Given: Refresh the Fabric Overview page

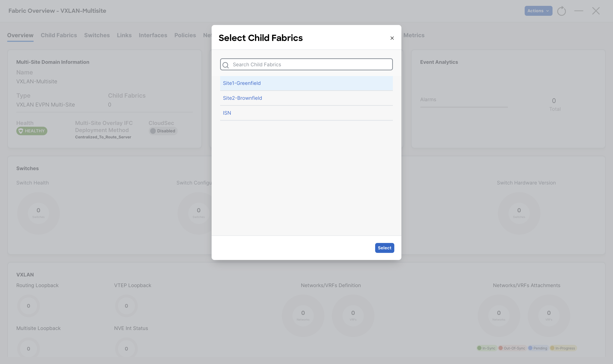Looking at the screenshot, I should tap(561, 11).
